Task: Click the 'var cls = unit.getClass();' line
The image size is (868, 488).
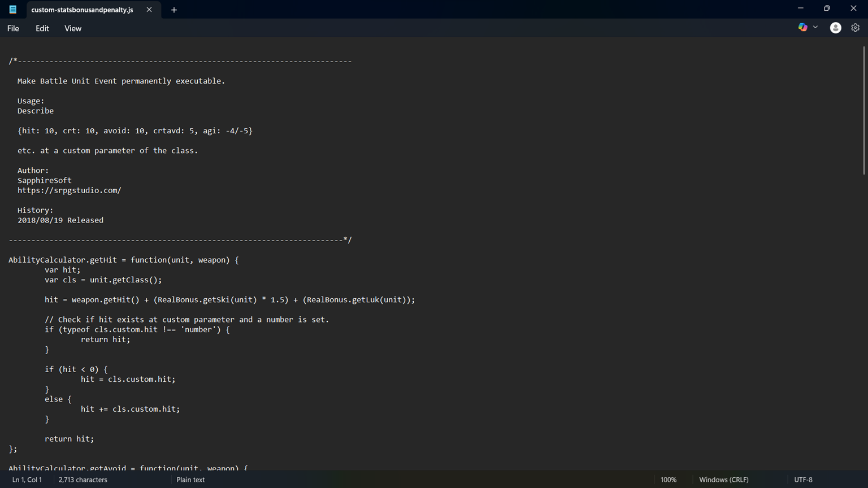Action: (103, 280)
